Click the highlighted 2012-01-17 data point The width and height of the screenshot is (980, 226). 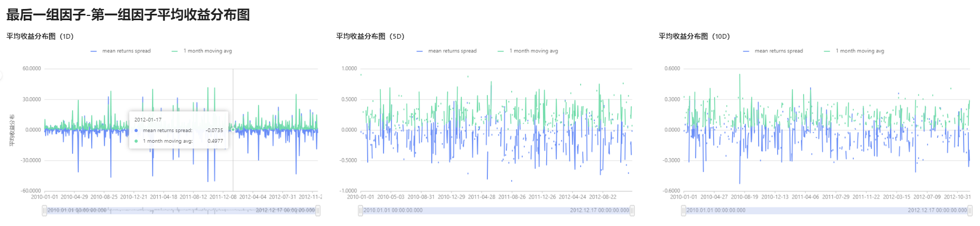pos(233,129)
